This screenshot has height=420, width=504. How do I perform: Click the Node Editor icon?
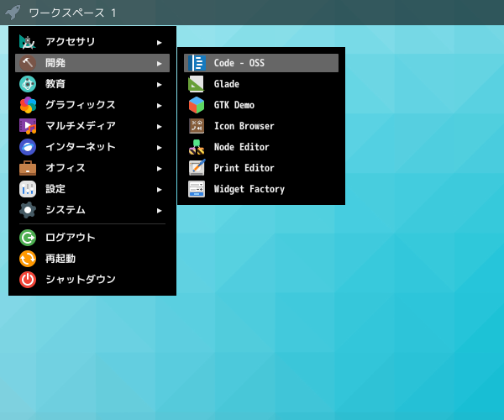click(x=197, y=147)
